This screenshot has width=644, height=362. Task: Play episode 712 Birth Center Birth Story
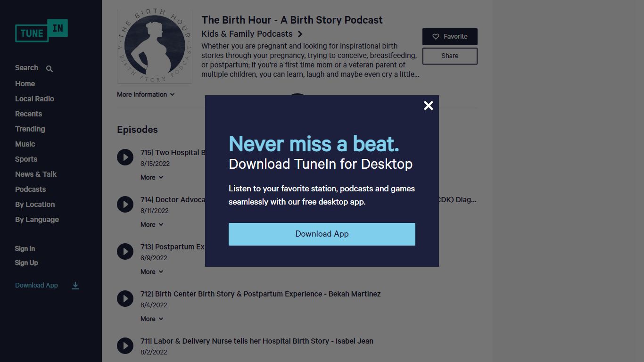point(125,299)
